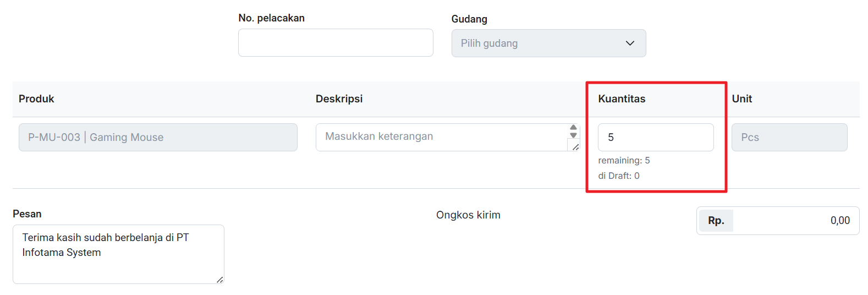Image resolution: width=868 pixels, height=295 pixels.
Task: Click into the Pesan message textarea
Action: click(x=118, y=254)
